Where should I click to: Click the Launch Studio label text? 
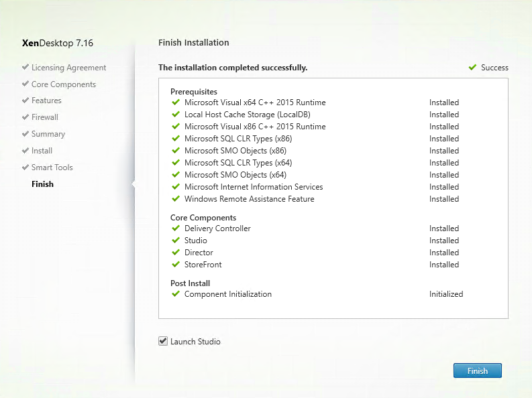point(195,342)
